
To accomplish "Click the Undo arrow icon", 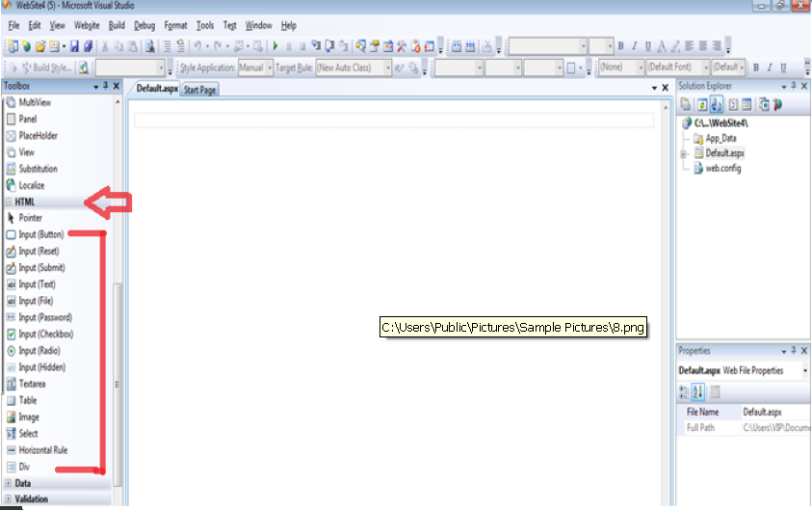I will tap(197, 46).
